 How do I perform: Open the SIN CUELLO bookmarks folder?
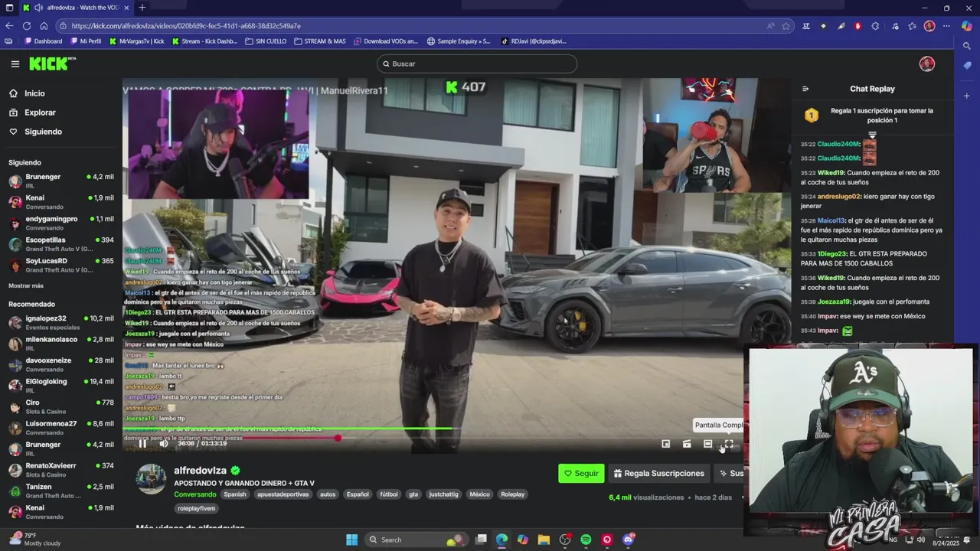(266, 41)
